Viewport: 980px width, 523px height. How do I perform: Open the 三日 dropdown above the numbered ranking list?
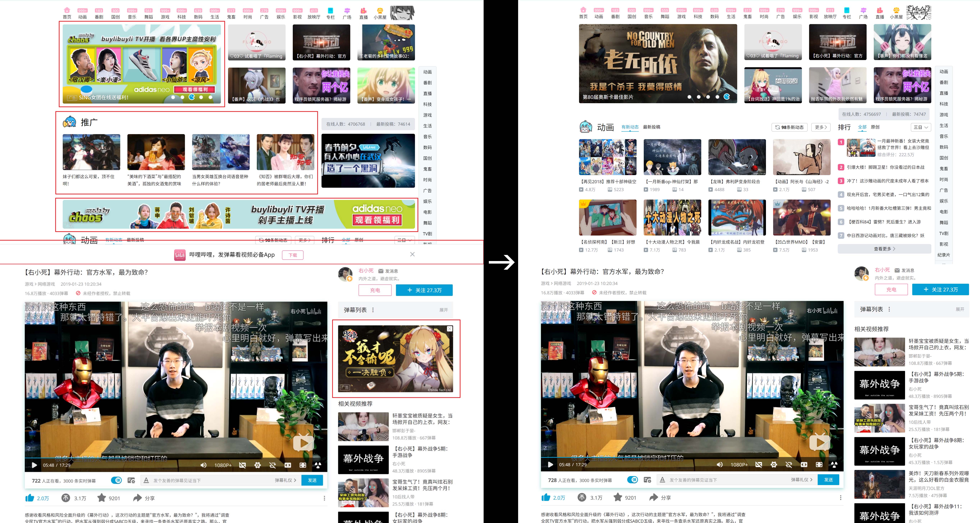[921, 127]
